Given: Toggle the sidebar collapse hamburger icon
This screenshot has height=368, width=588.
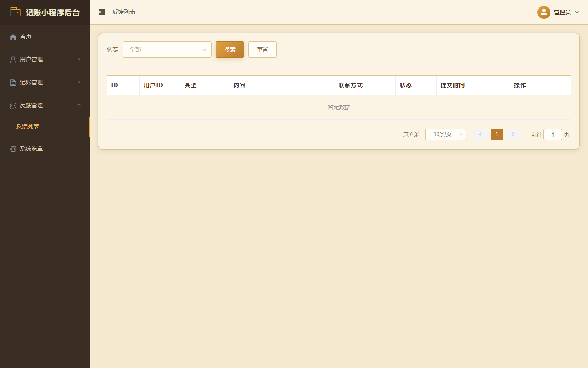Looking at the screenshot, I should [102, 12].
